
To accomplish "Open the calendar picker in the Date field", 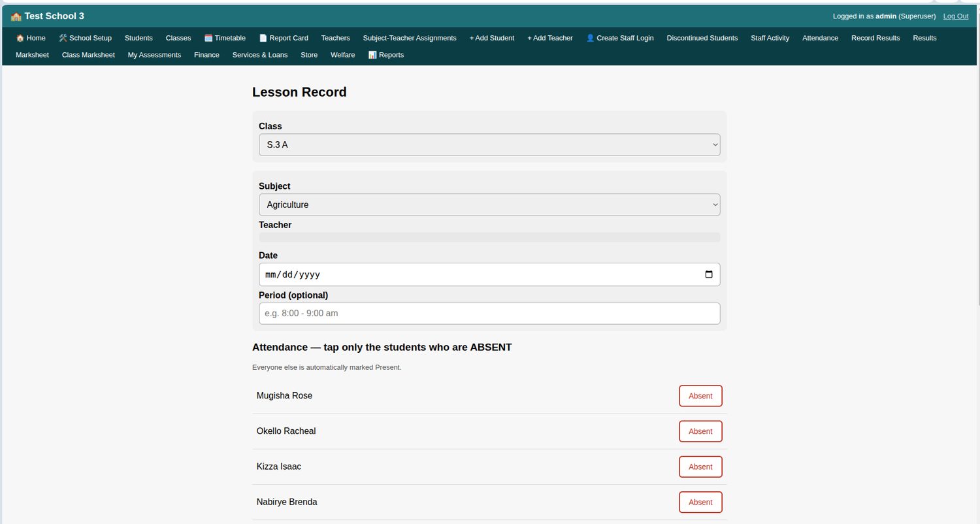I will click(x=709, y=274).
